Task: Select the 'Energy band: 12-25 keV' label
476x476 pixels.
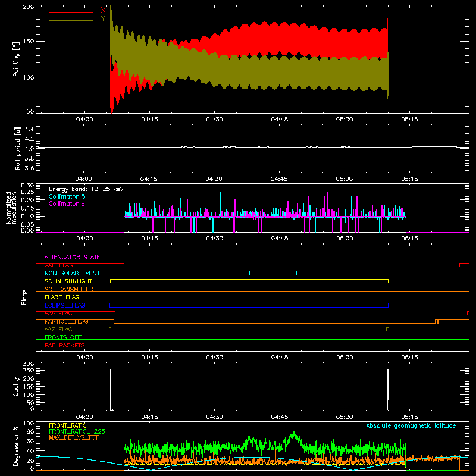Action: pos(86,189)
